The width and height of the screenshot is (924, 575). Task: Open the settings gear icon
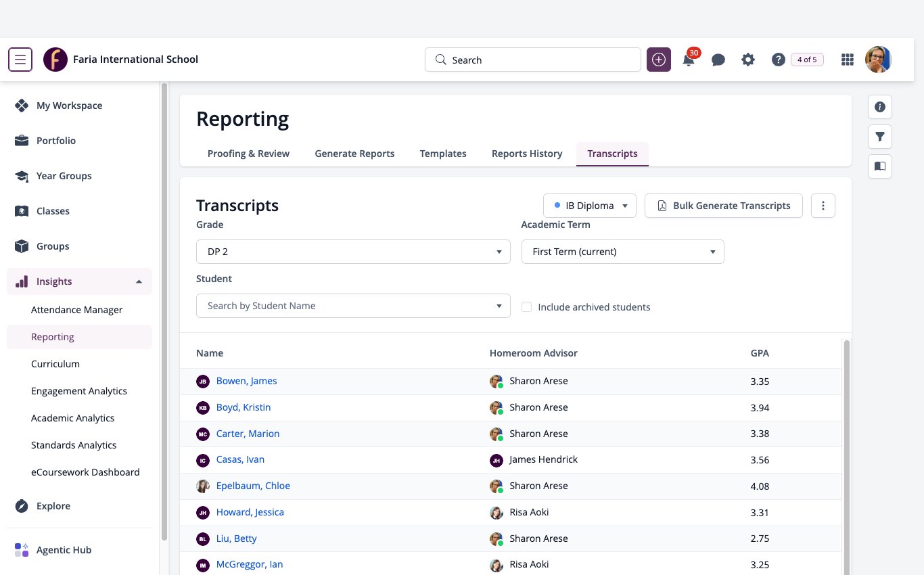click(747, 60)
